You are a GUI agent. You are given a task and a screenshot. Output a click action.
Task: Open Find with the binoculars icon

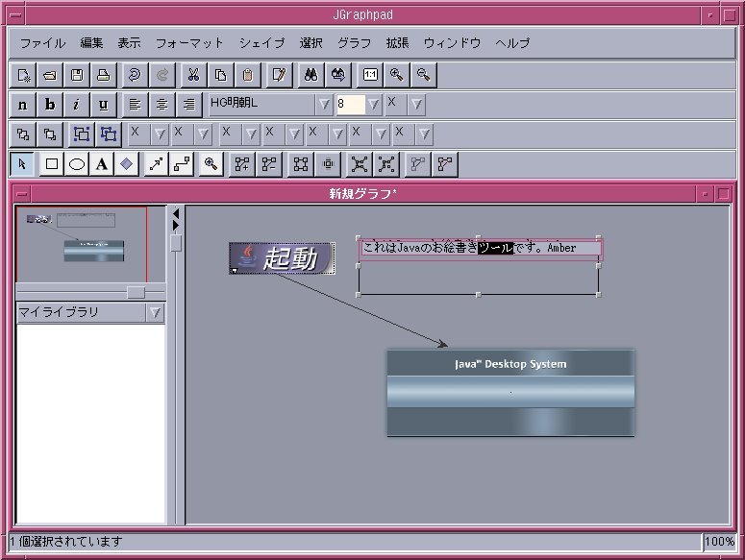coord(311,75)
